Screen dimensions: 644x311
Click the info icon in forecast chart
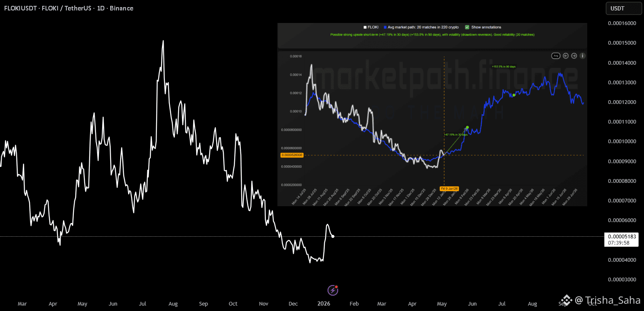coord(583,56)
